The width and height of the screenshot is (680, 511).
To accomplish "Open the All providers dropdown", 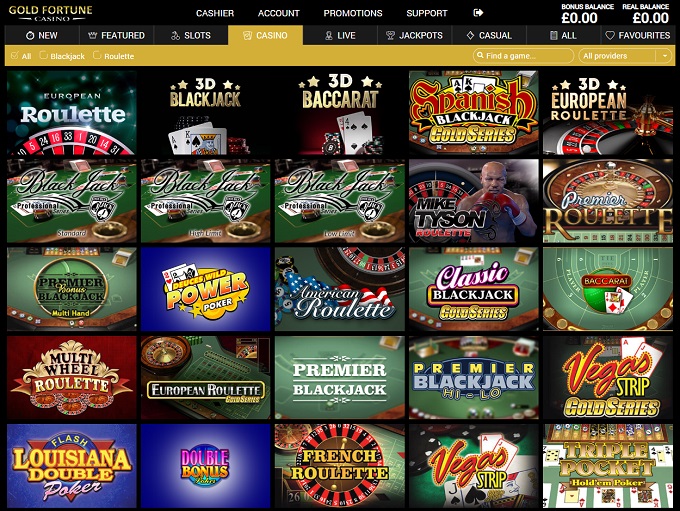I will click(625, 56).
